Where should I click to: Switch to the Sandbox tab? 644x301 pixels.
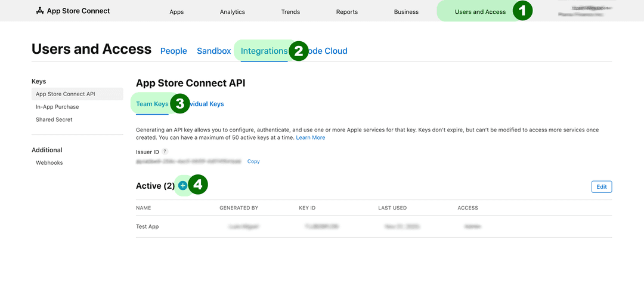(213, 51)
